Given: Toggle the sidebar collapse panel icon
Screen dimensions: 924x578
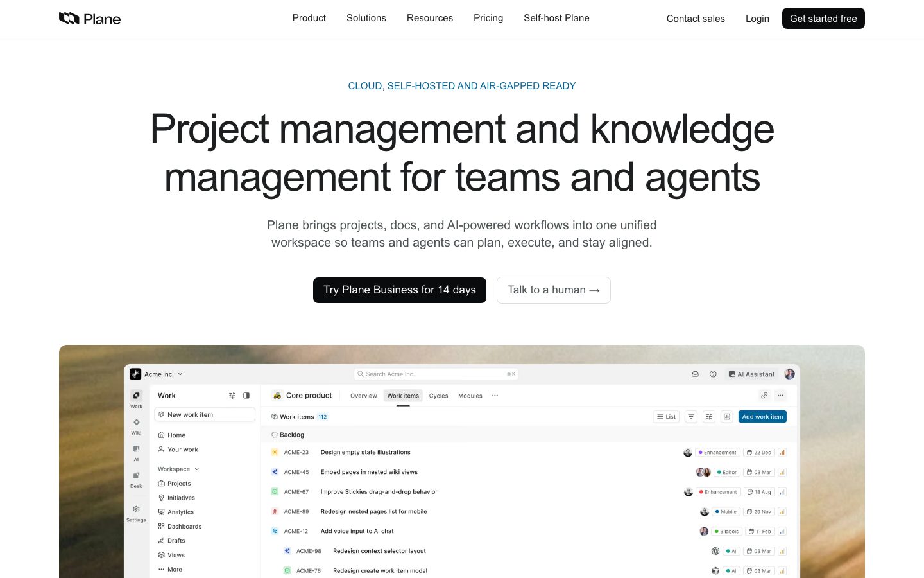Looking at the screenshot, I should [246, 396].
